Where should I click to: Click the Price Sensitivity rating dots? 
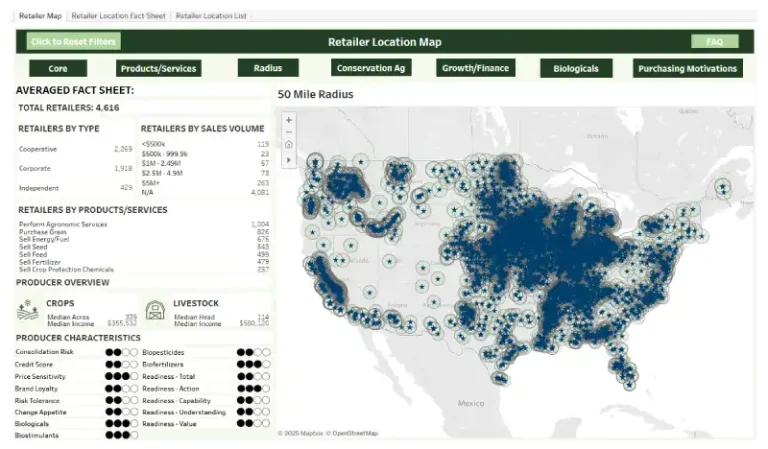[121, 377]
